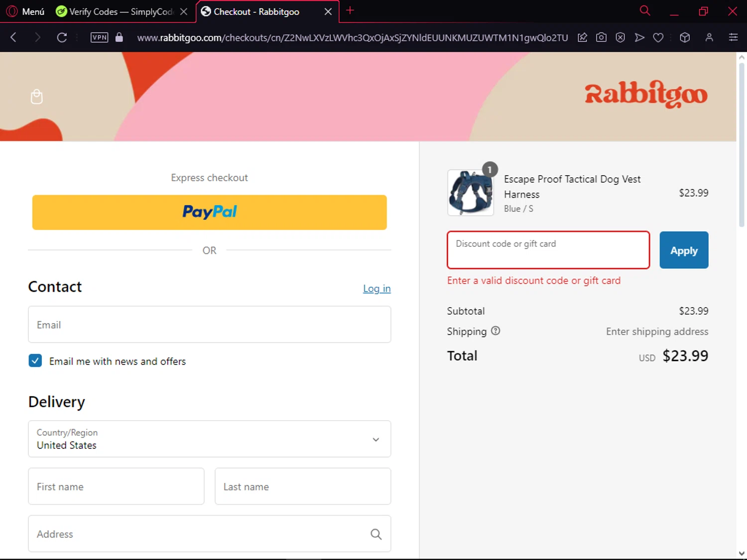The image size is (747, 560).
Task: Apply the discount code
Action: click(684, 250)
